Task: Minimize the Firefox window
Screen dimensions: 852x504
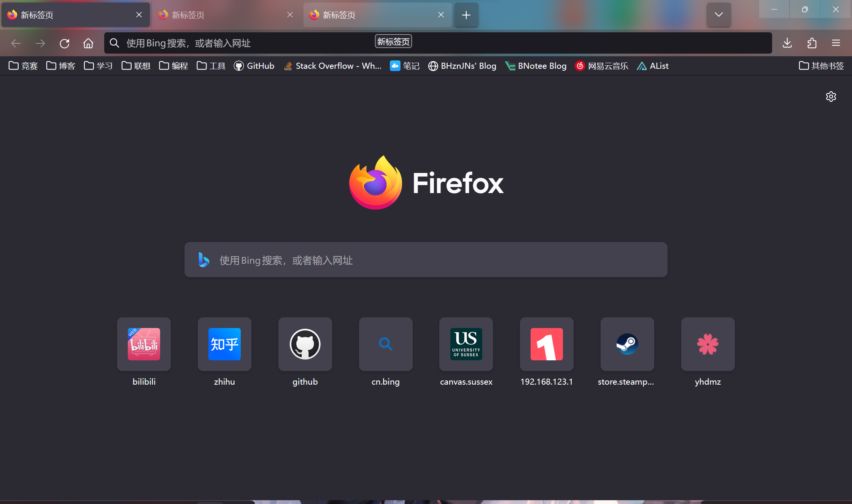Action: tap(774, 9)
